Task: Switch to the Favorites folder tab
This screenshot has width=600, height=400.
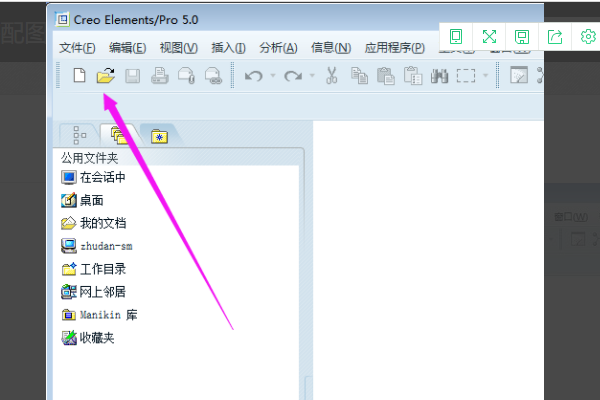Action: click(x=160, y=136)
